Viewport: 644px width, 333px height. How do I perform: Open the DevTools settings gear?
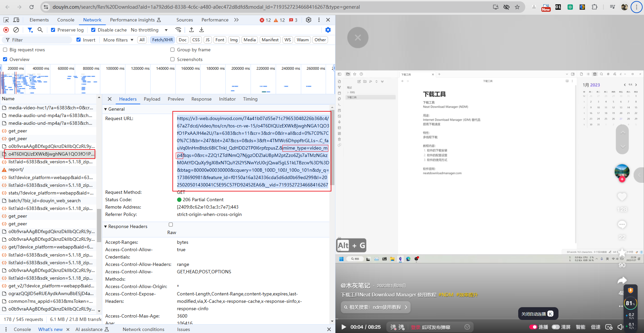[x=309, y=20]
